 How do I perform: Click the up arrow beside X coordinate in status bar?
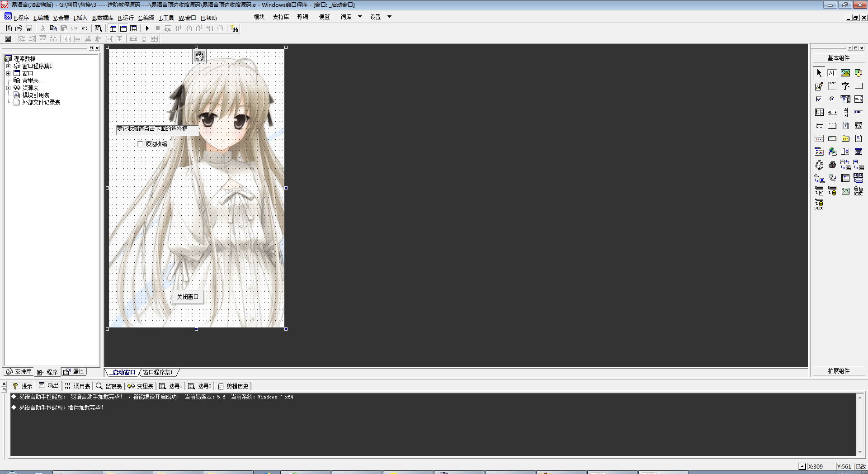(802, 466)
